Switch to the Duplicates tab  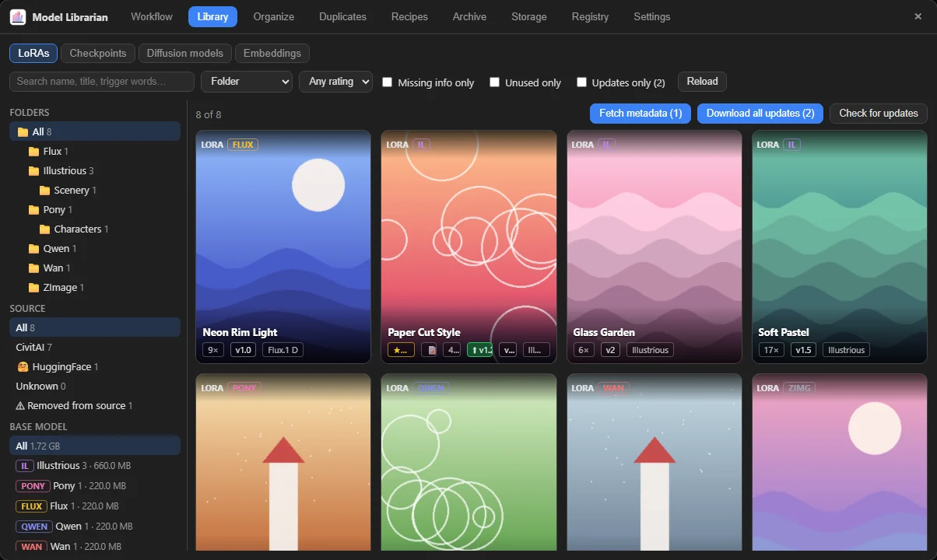pos(342,16)
